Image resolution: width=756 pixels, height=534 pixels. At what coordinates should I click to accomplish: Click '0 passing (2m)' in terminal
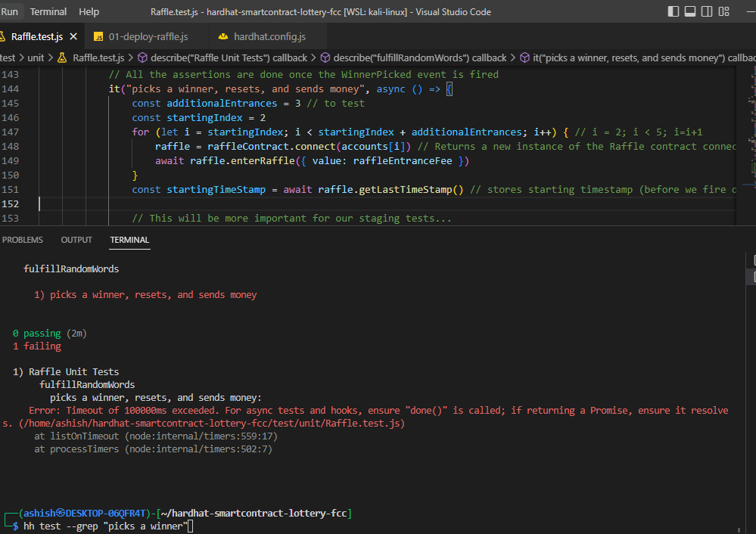50,334
